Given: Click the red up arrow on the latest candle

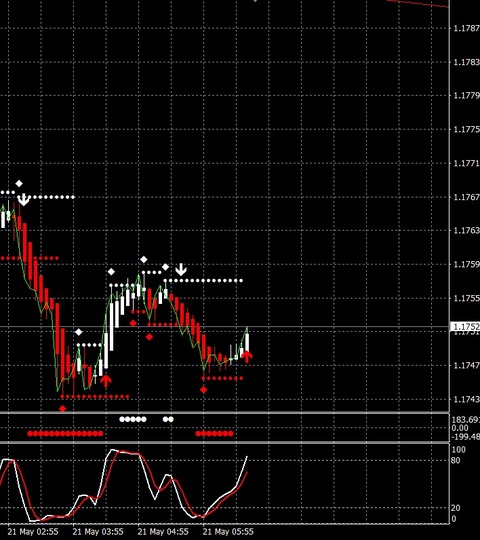Looking at the screenshot, I should 247,356.
